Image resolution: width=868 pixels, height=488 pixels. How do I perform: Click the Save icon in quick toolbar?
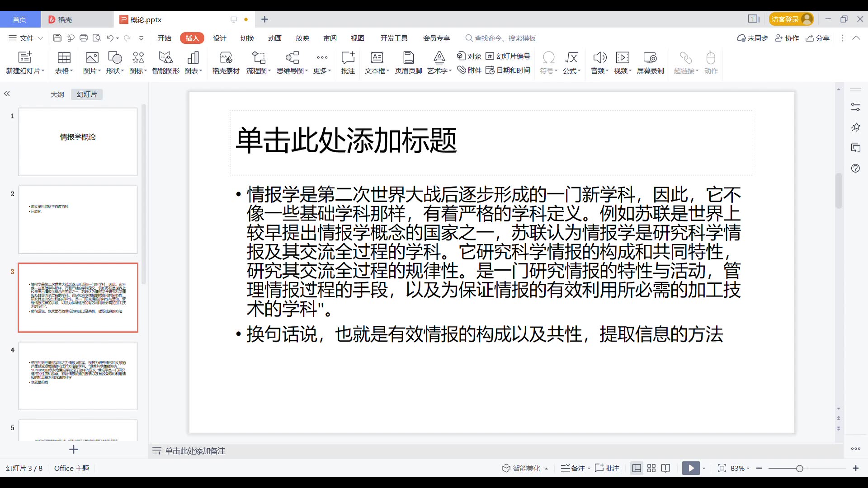click(x=57, y=38)
